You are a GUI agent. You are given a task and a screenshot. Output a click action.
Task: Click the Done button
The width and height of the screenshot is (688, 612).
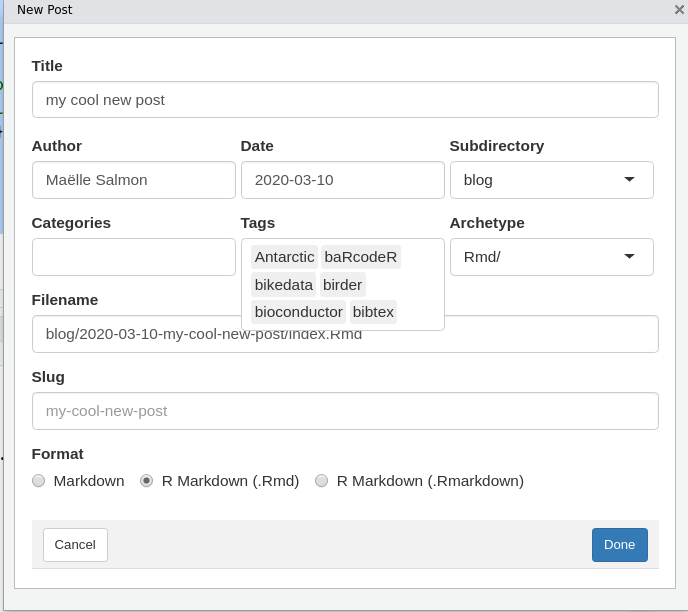pyautogui.click(x=619, y=545)
